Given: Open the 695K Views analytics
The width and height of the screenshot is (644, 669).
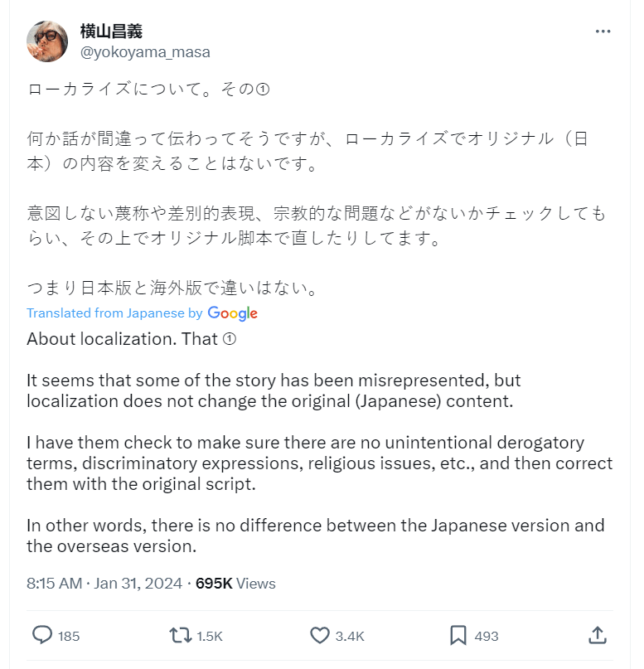Looking at the screenshot, I should 235,584.
